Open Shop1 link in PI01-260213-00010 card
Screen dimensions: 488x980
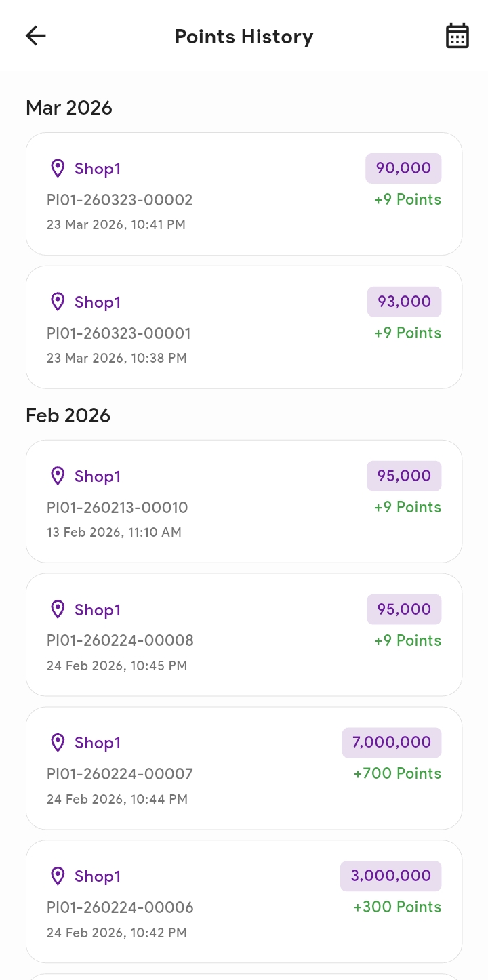(98, 476)
